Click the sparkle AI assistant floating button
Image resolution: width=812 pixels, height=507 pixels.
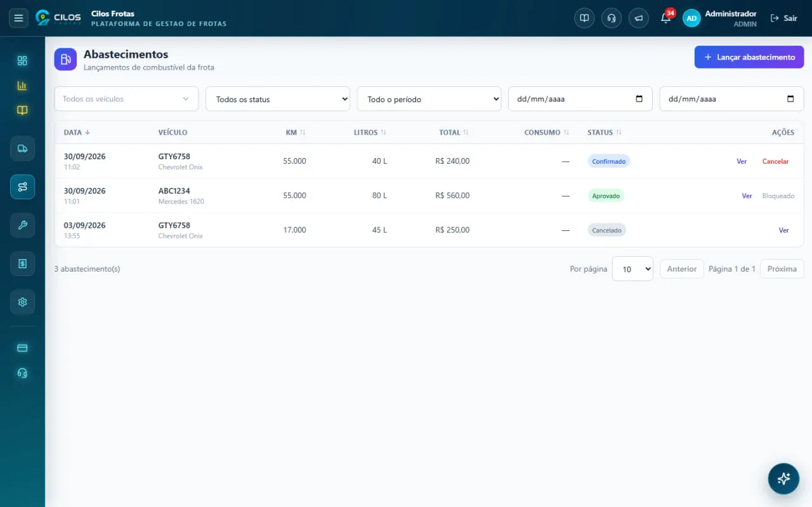tap(783, 478)
